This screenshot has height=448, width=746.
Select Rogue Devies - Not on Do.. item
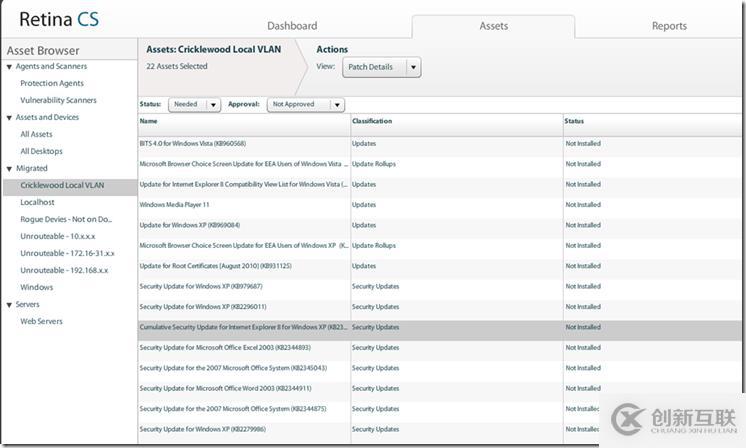tap(66, 219)
